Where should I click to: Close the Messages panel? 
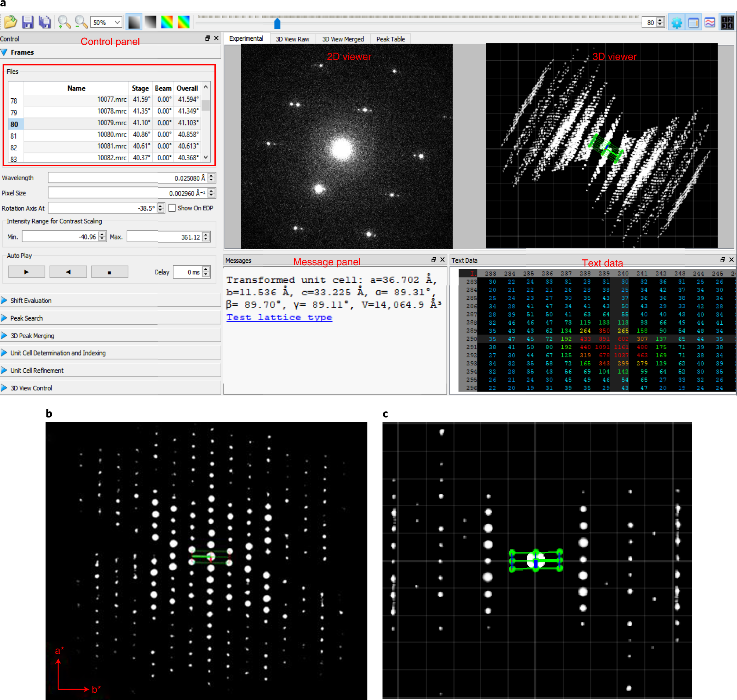[x=442, y=260]
